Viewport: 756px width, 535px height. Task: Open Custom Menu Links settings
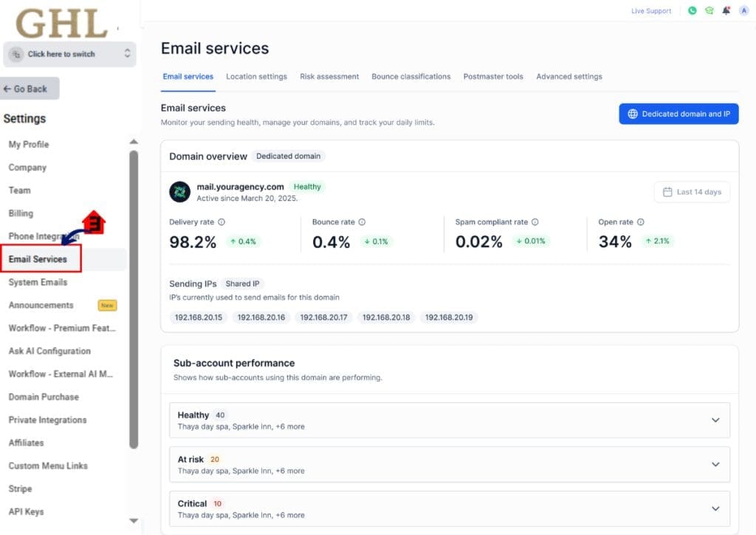(48, 466)
